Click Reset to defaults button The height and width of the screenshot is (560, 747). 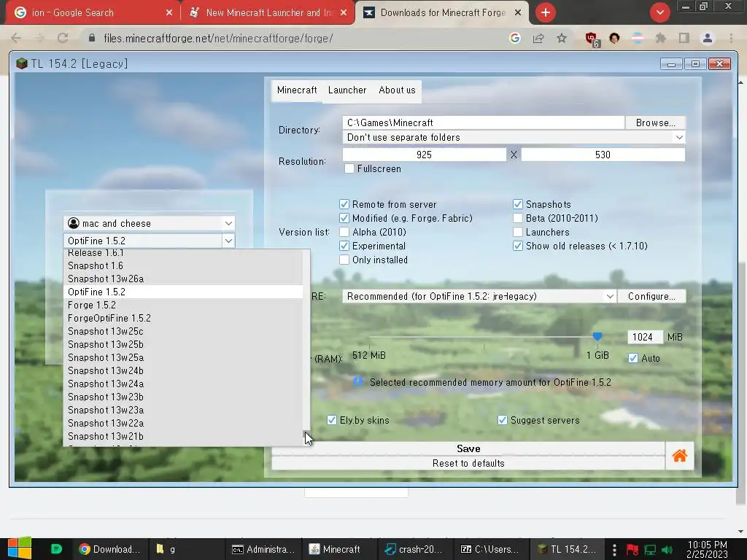click(468, 463)
